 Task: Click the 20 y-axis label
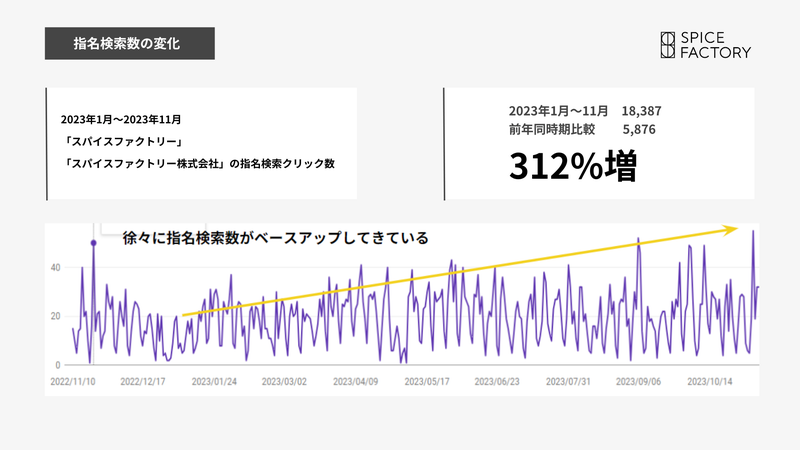(x=55, y=316)
